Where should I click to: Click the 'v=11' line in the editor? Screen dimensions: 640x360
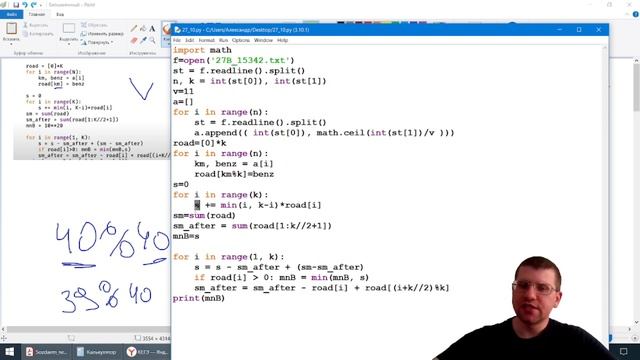tap(183, 91)
